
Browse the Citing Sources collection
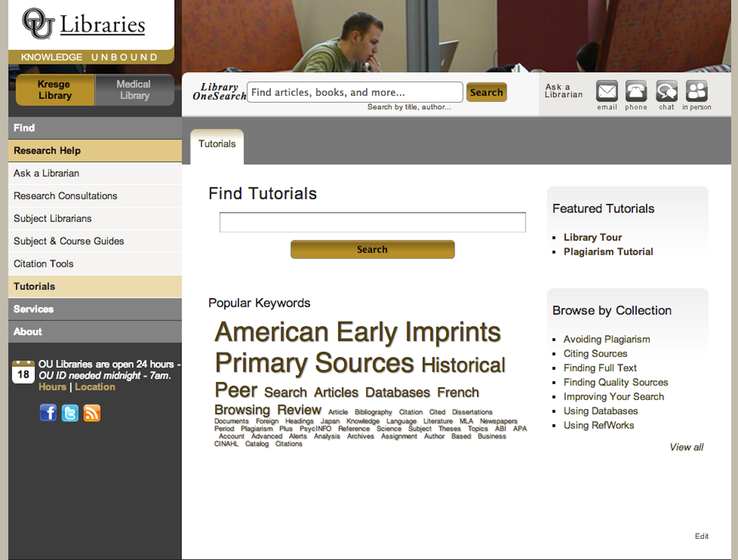(x=595, y=353)
